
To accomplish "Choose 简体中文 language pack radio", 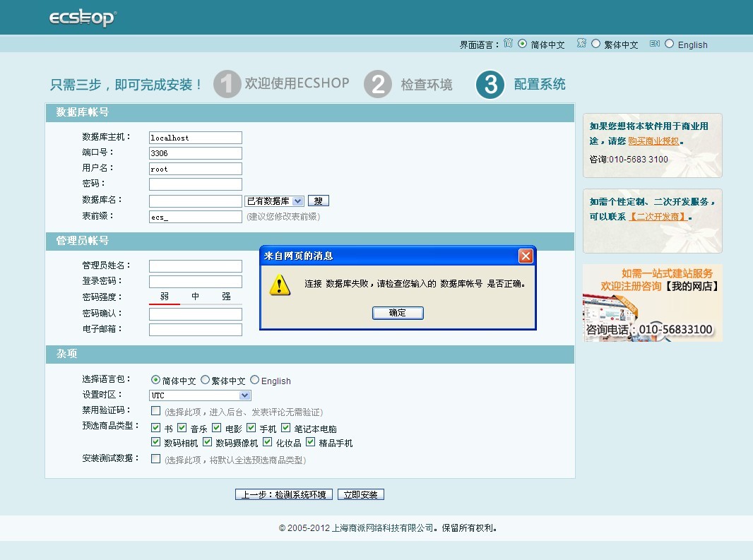I will coord(155,380).
